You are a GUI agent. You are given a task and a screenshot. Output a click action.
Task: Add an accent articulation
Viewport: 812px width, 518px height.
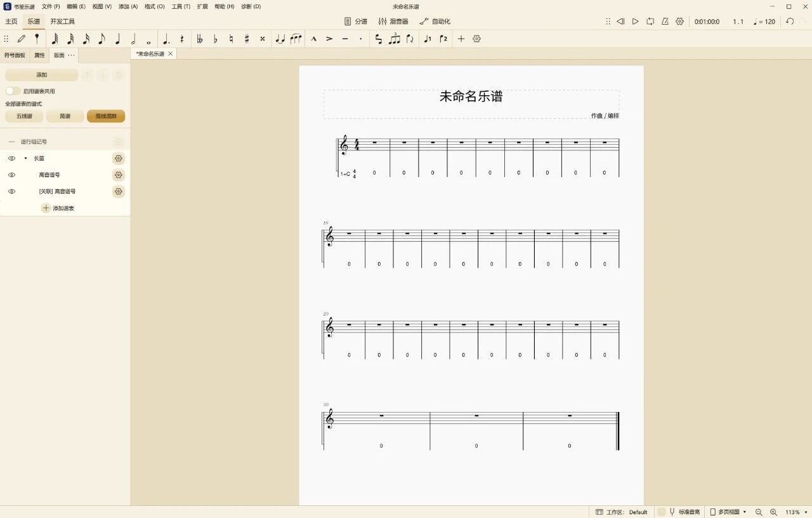pyautogui.click(x=330, y=39)
